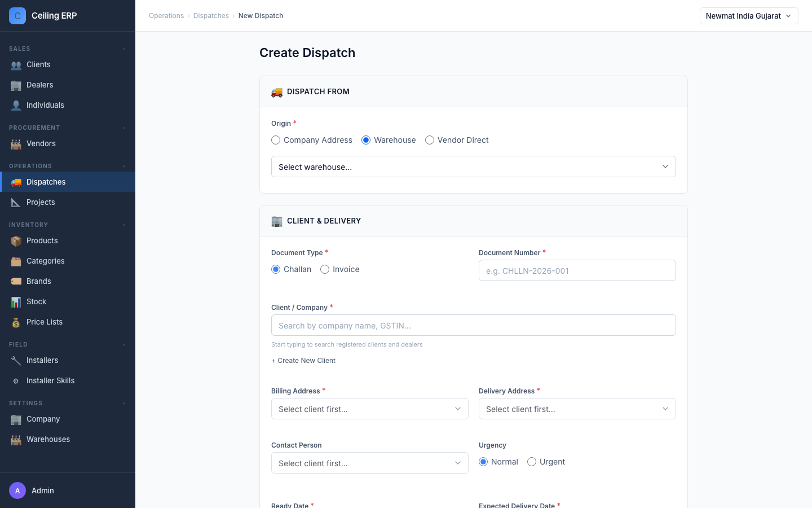Viewport: 812px width, 508px height.
Task: Click the Dealers building icon
Action: [16, 85]
